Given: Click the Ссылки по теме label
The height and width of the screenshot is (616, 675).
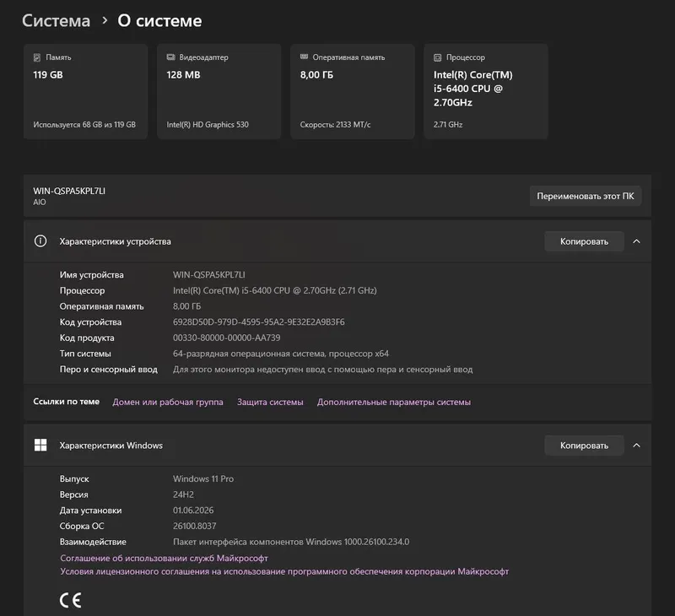Looking at the screenshot, I should 67,402.
